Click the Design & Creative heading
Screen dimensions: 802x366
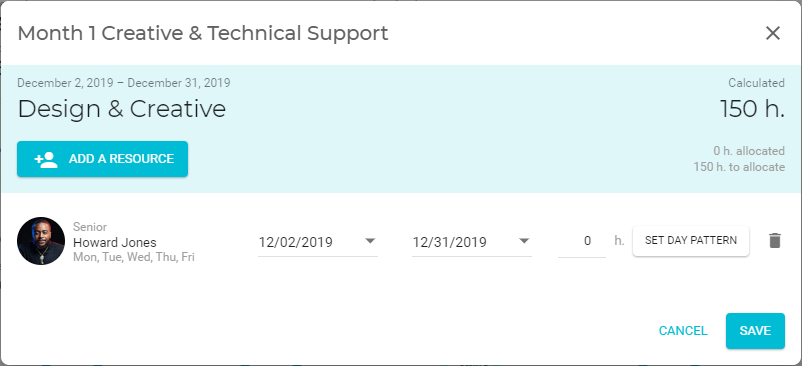tap(122, 109)
